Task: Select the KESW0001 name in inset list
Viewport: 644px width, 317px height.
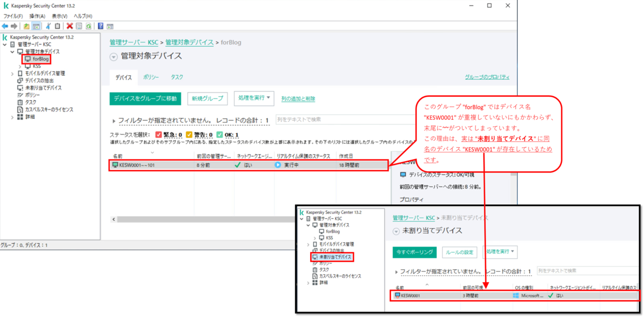Action: coord(411,296)
